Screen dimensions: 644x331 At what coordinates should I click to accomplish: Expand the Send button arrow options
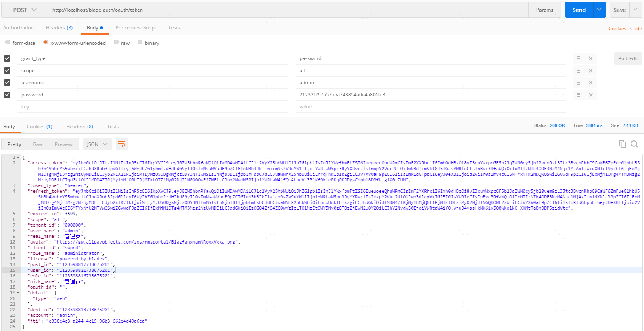[599, 10]
